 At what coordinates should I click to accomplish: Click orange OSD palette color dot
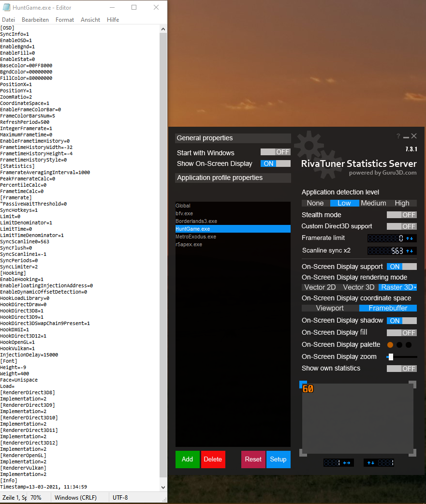[390, 345]
